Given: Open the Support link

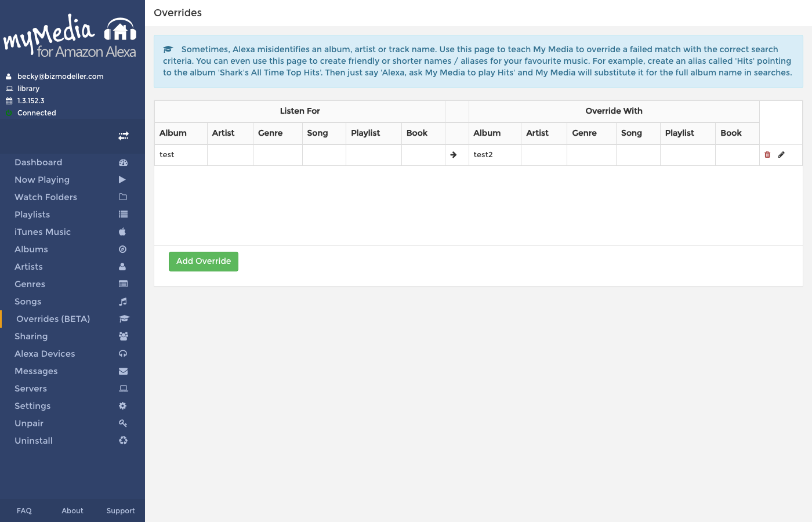Looking at the screenshot, I should [121, 511].
